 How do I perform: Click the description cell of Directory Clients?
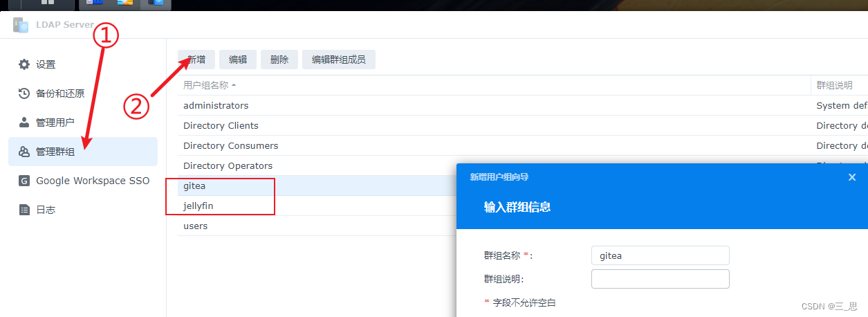click(x=841, y=125)
